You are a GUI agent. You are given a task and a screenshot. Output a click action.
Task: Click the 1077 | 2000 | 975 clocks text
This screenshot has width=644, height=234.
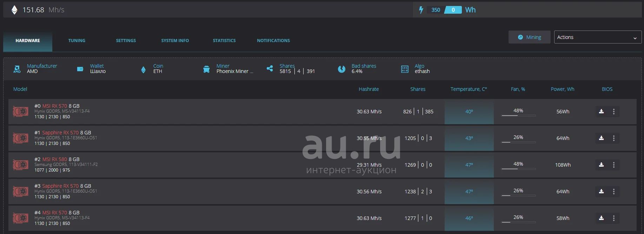point(52,170)
